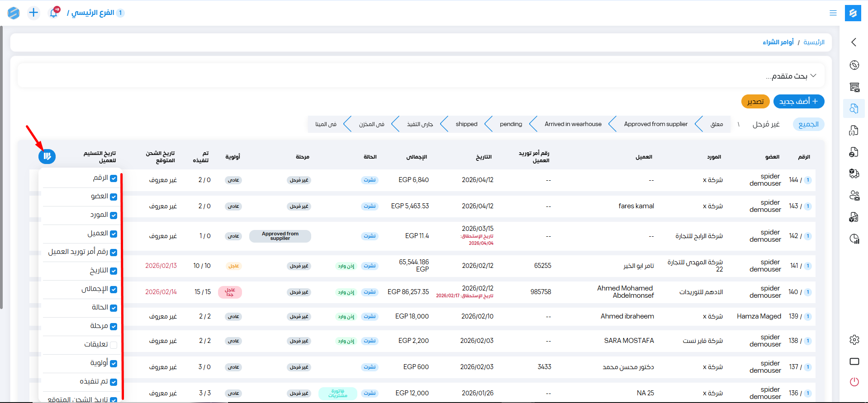Viewport: 868px width, 403px height.
Task: Open the dashboard gauge icon in sidebar
Action: pyautogui.click(x=854, y=65)
